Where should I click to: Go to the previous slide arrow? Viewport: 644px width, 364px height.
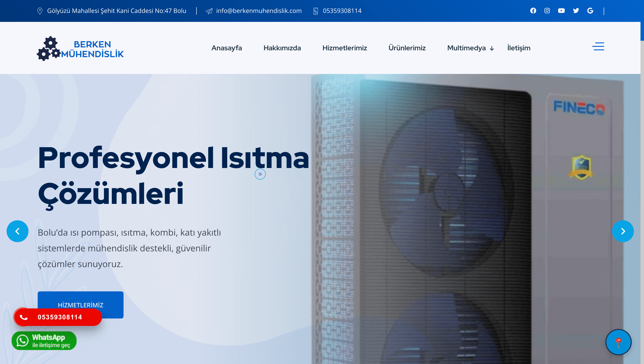tap(18, 231)
